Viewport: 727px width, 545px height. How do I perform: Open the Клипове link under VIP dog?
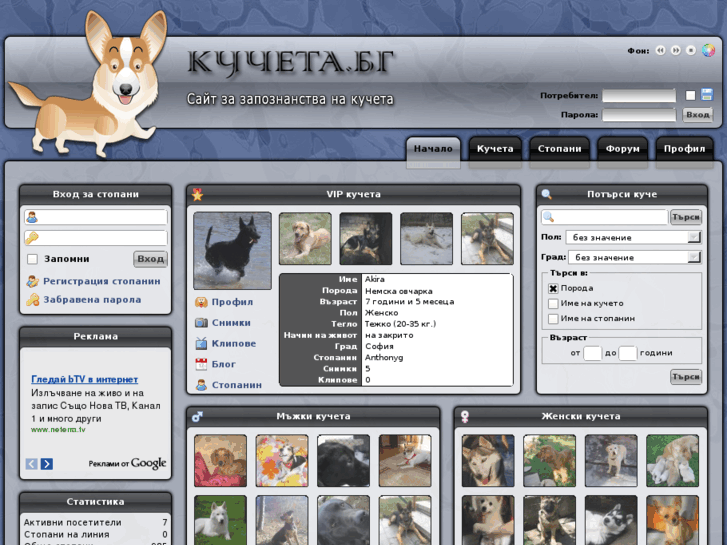pyautogui.click(x=234, y=344)
